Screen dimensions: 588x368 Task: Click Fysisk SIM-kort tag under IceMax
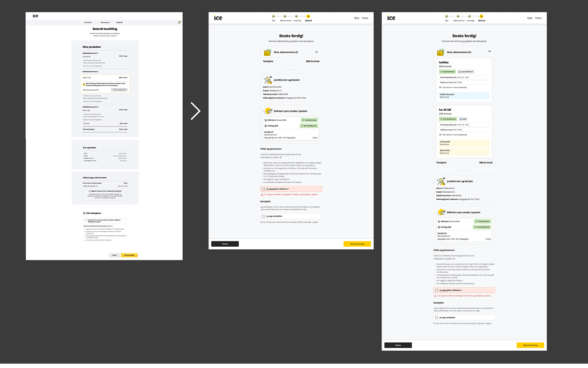(x=466, y=72)
